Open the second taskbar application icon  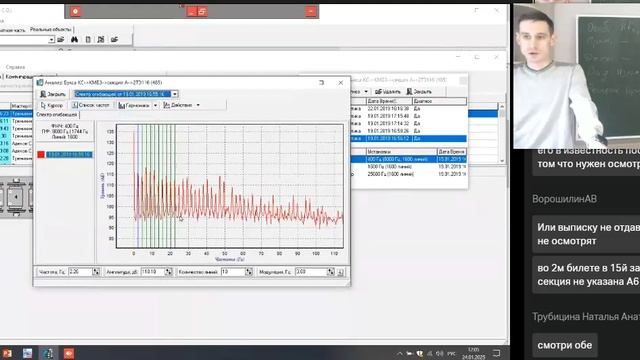click(x=27, y=353)
